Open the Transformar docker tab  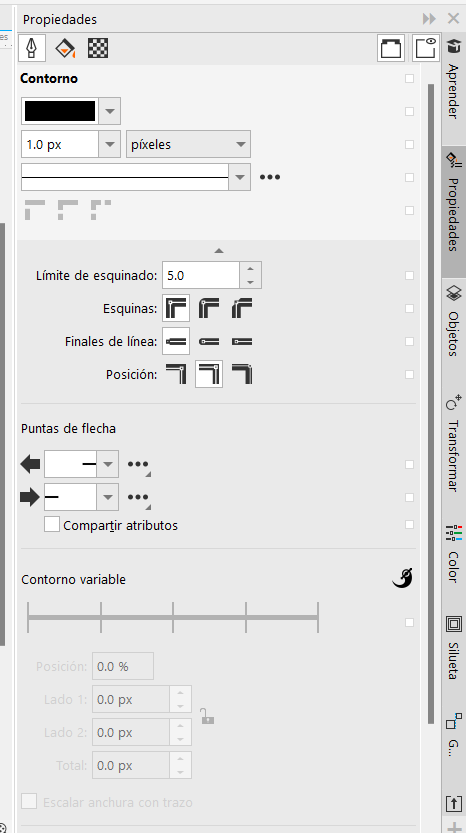[x=453, y=443]
